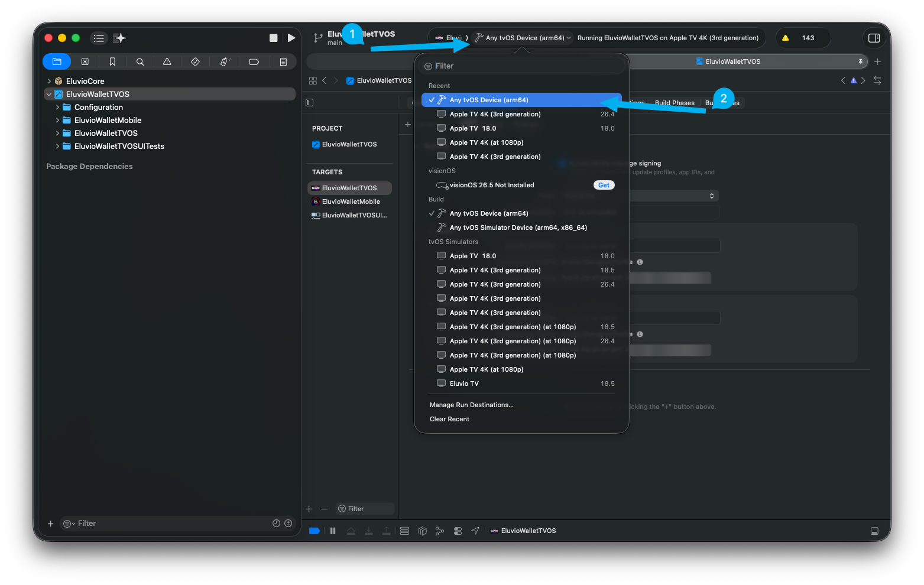
Task: Open the navigator filter options menu
Action: [69, 524]
